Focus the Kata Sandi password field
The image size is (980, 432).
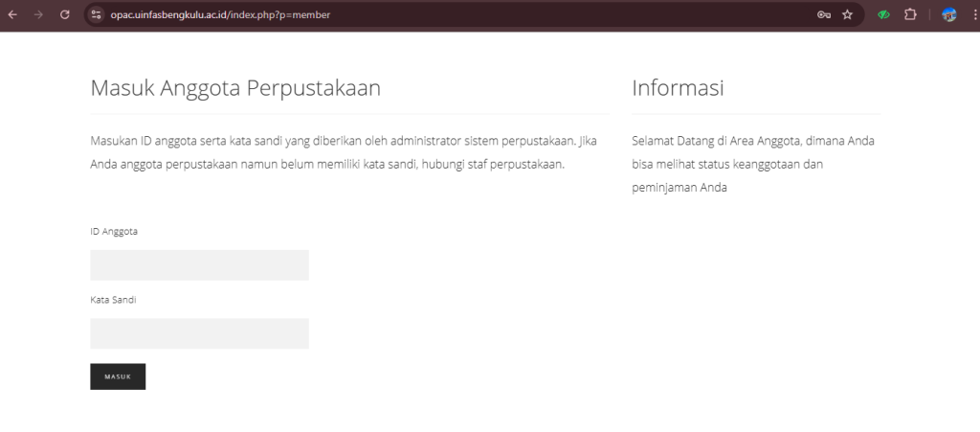point(199,333)
